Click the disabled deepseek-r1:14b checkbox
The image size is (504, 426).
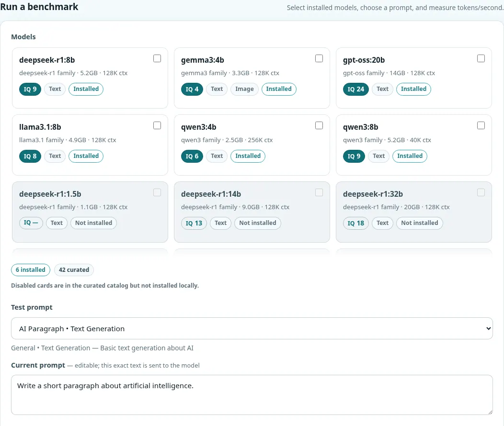pyautogui.click(x=319, y=192)
